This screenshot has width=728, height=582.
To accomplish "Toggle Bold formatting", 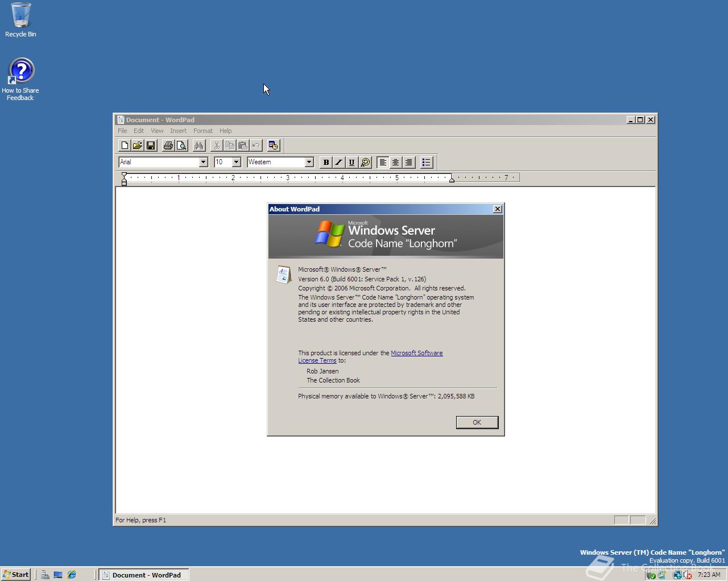I will (x=326, y=163).
